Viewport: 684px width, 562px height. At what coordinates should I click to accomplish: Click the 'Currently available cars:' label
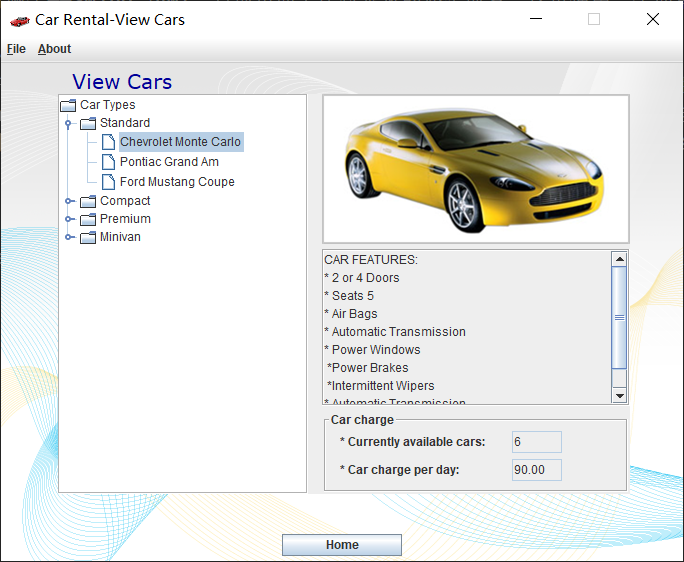click(413, 442)
